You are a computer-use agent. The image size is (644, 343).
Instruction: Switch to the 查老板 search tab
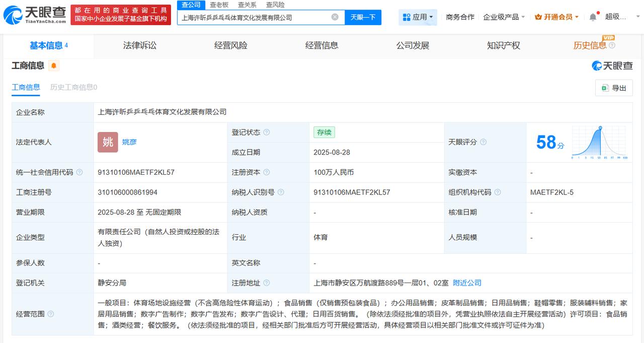point(219,5)
